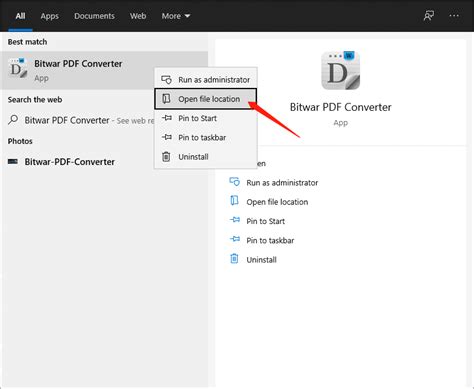Choose Run as administrator in context menu
Image resolution: width=474 pixels, height=389 pixels.
coord(206,80)
